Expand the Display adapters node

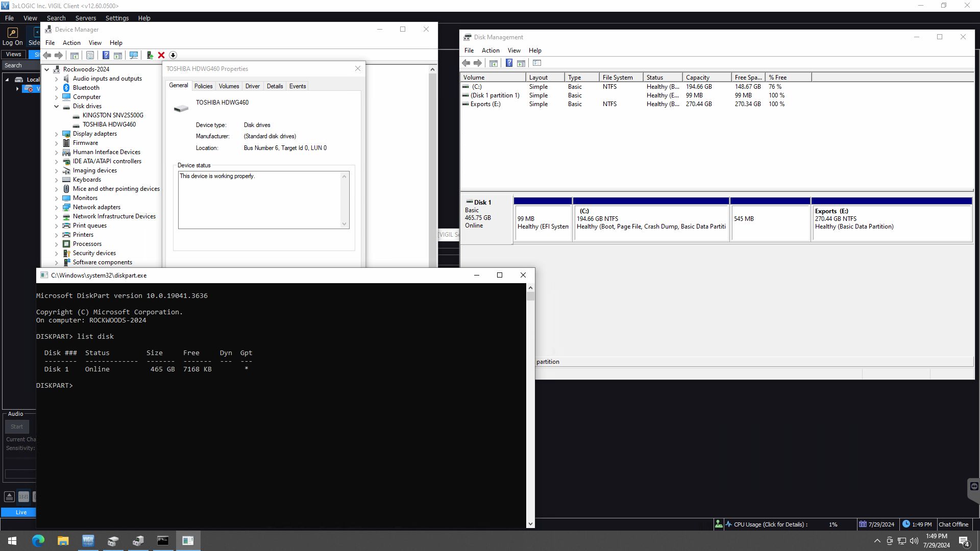pos(57,134)
